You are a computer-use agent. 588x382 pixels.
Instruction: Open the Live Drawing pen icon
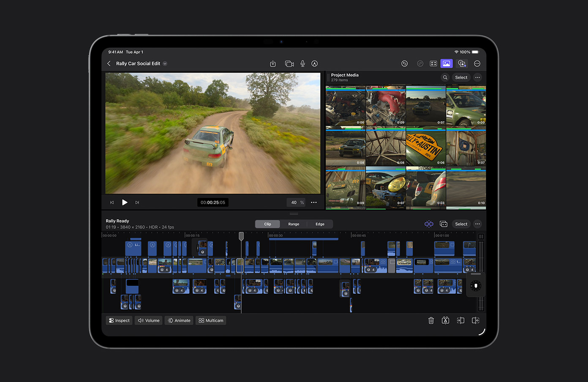coord(314,64)
